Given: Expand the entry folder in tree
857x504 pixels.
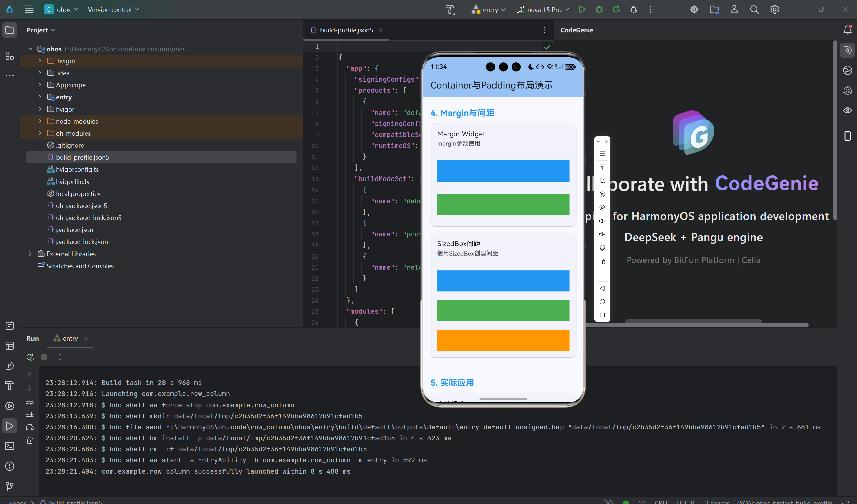Looking at the screenshot, I should tap(40, 97).
